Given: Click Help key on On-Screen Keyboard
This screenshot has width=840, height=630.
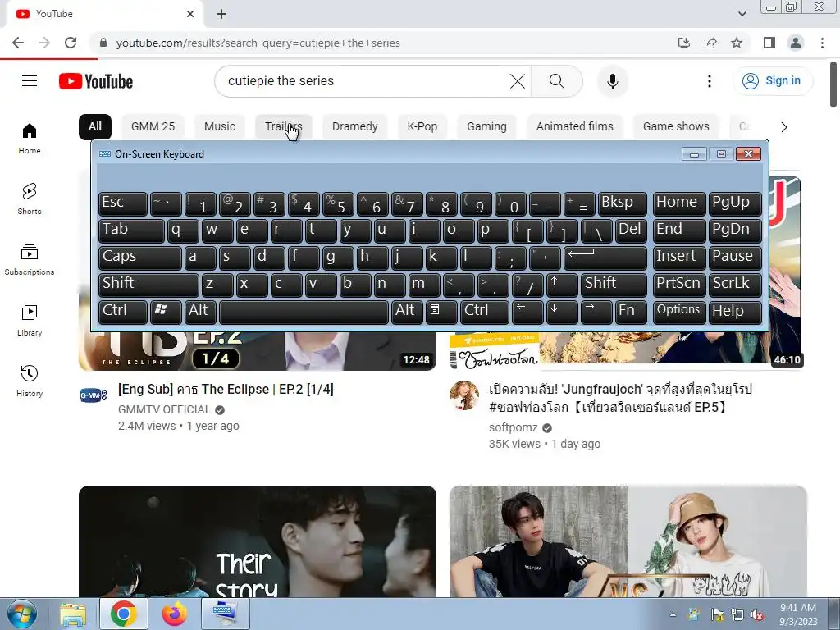Looking at the screenshot, I should click(x=734, y=311).
